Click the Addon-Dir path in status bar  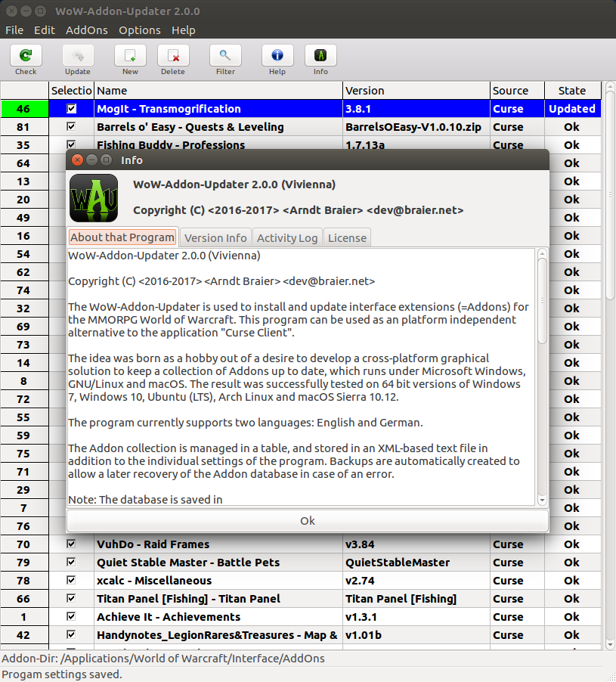click(x=163, y=659)
